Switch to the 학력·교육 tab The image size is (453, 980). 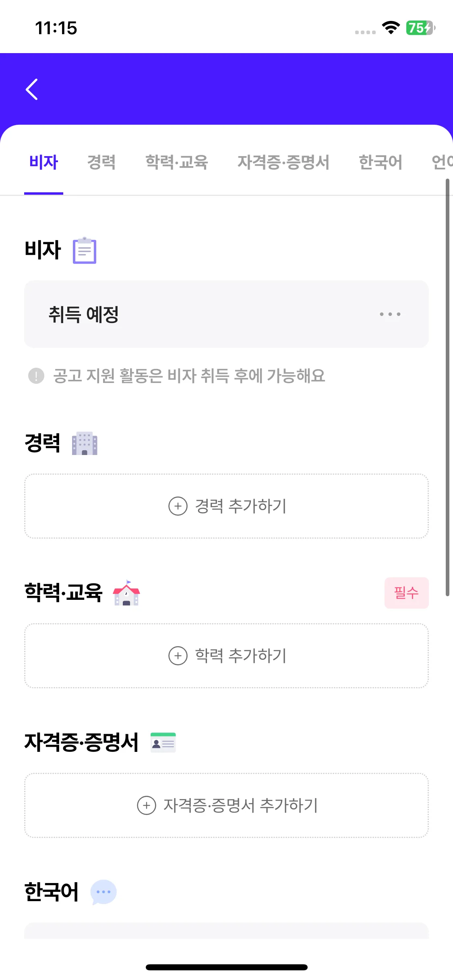click(x=176, y=162)
